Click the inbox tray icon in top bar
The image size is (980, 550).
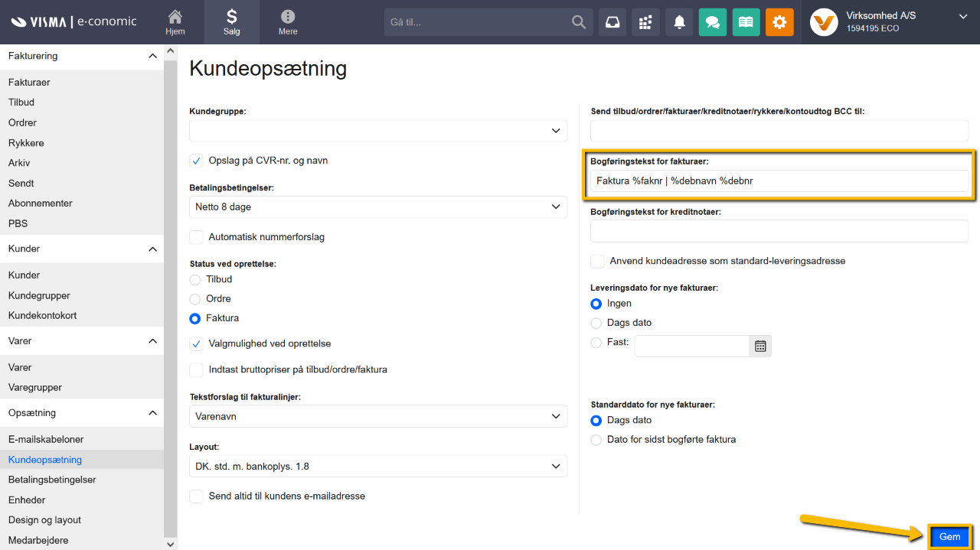(612, 22)
